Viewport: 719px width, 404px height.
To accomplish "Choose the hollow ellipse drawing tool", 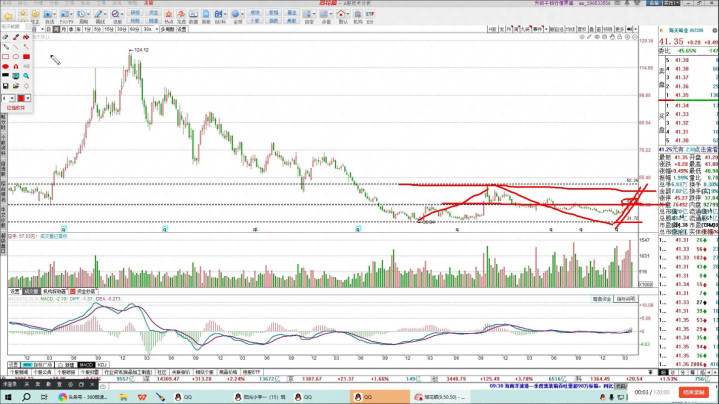I will pyautogui.click(x=17, y=57).
